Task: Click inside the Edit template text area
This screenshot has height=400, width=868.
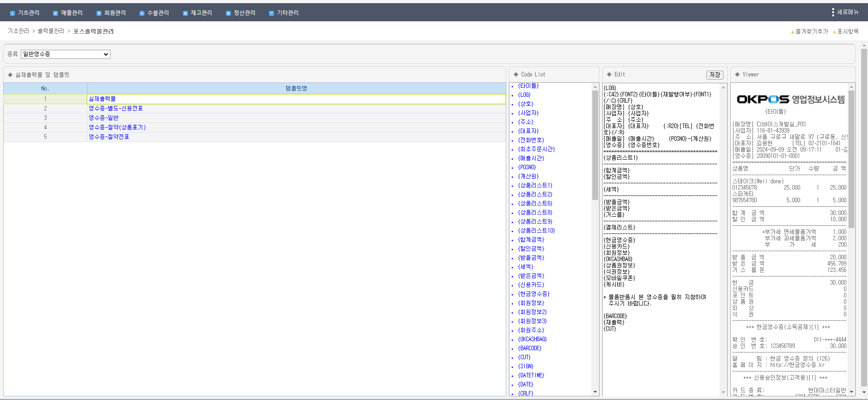Action: pyautogui.click(x=660, y=357)
